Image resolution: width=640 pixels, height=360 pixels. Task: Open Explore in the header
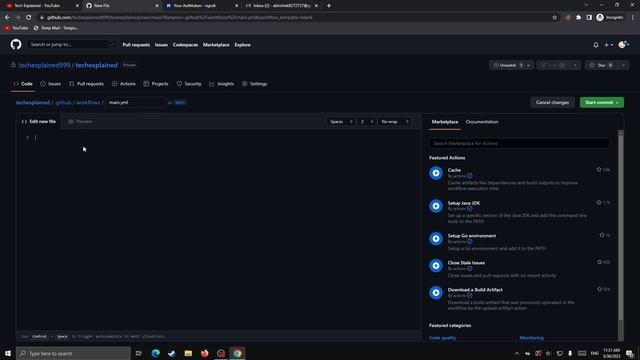[242, 45]
